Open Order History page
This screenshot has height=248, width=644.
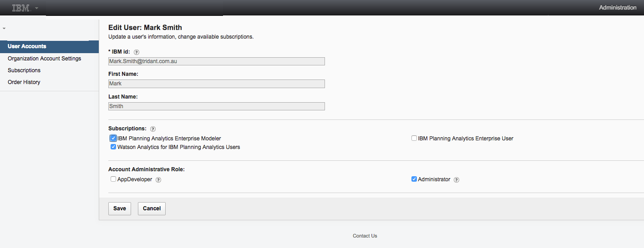click(24, 82)
